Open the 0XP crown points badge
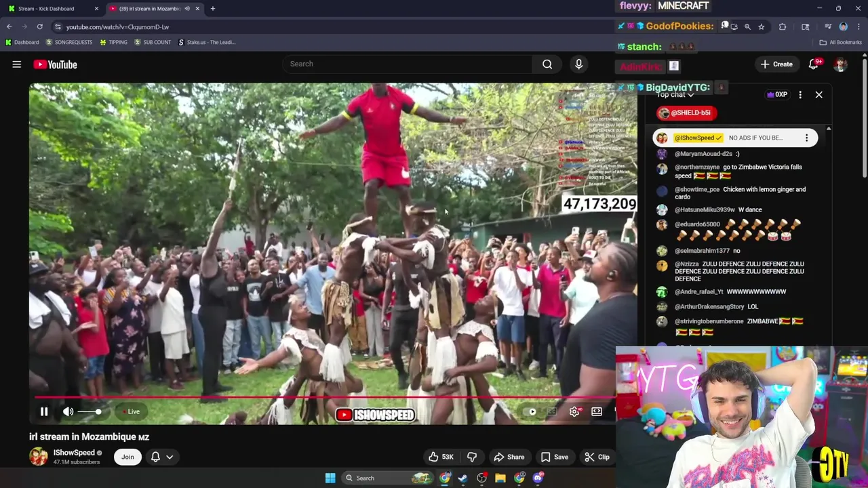 (777, 95)
